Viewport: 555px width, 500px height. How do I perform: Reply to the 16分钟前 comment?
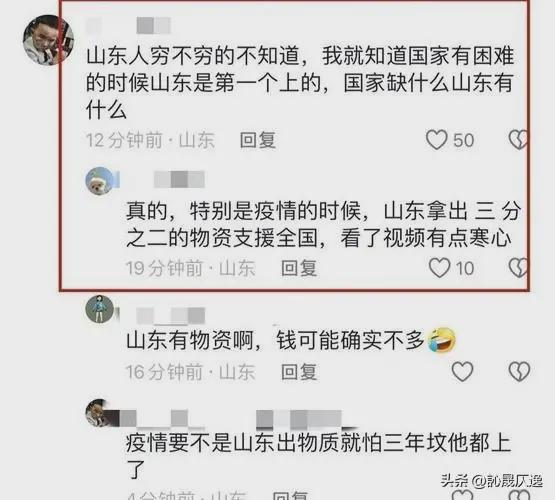[x=299, y=372]
